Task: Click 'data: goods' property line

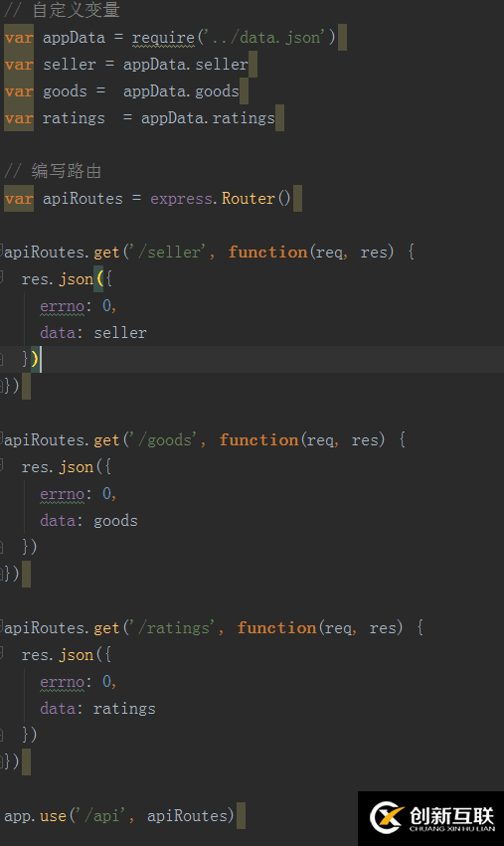Action: coord(89,521)
